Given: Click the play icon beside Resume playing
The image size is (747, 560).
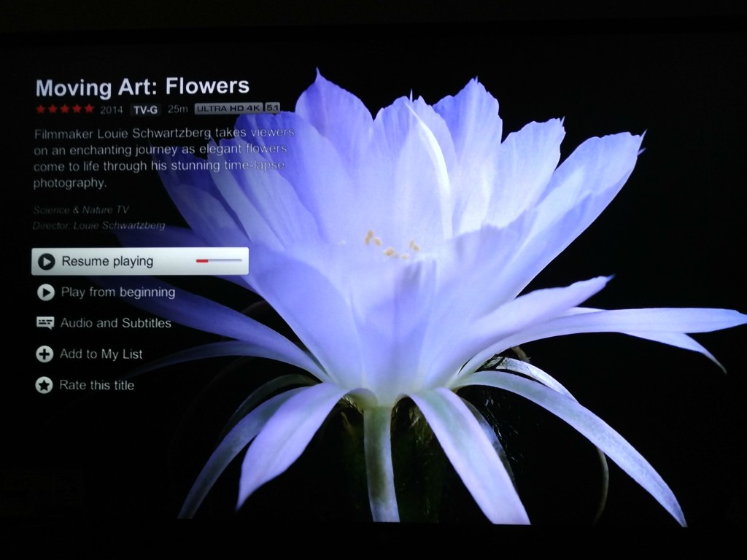Looking at the screenshot, I should (46, 262).
